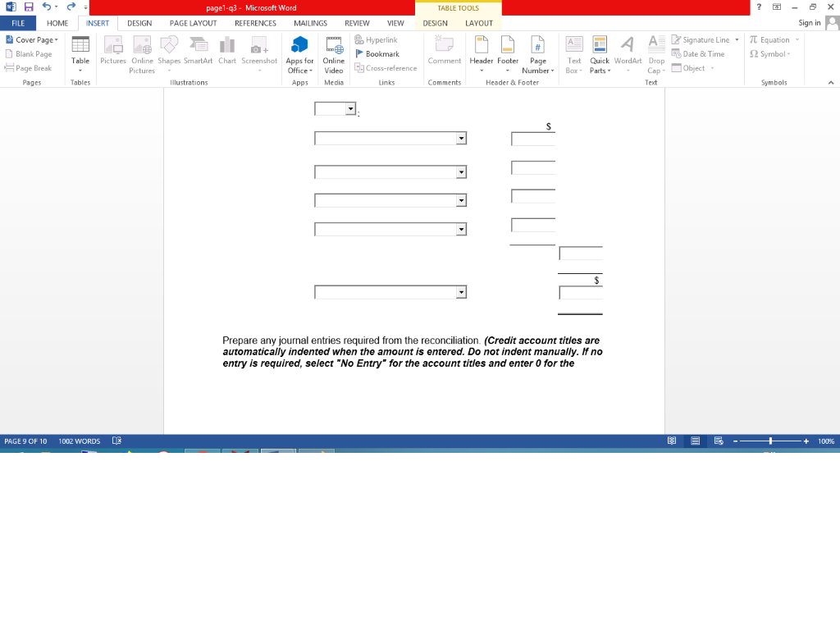Switch to the MAILINGS tab
The height and width of the screenshot is (635, 840).
click(x=310, y=23)
